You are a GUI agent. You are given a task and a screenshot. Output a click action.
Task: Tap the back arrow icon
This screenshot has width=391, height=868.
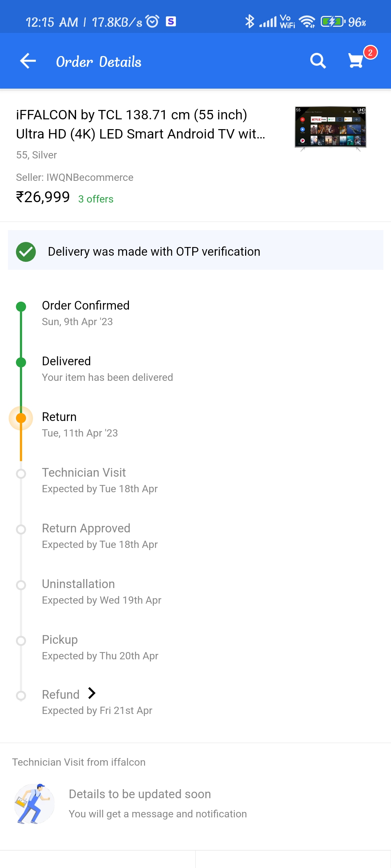coord(28,61)
